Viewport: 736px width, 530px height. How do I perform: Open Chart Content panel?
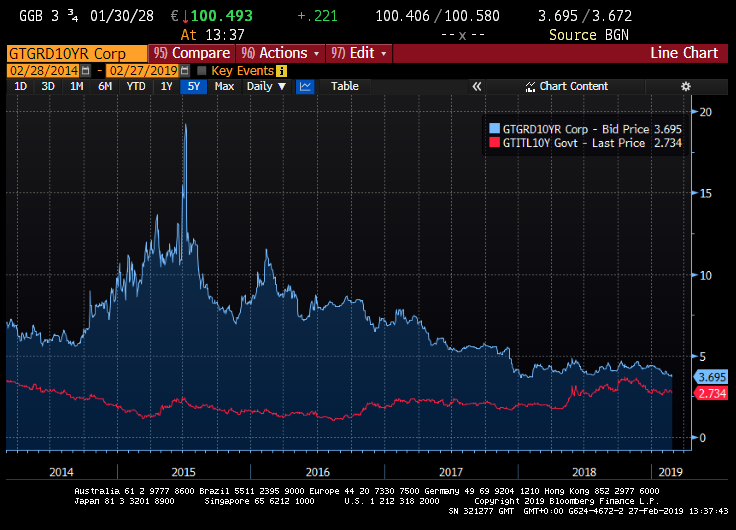click(566, 86)
